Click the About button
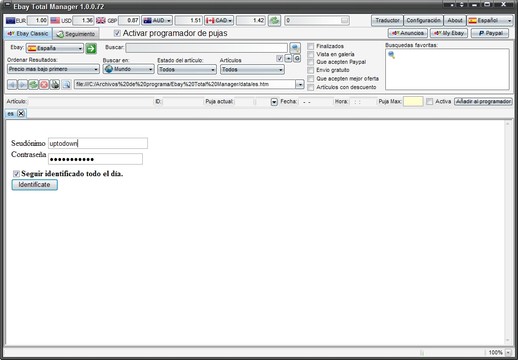This screenshot has height=360, width=518. coord(455,21)
